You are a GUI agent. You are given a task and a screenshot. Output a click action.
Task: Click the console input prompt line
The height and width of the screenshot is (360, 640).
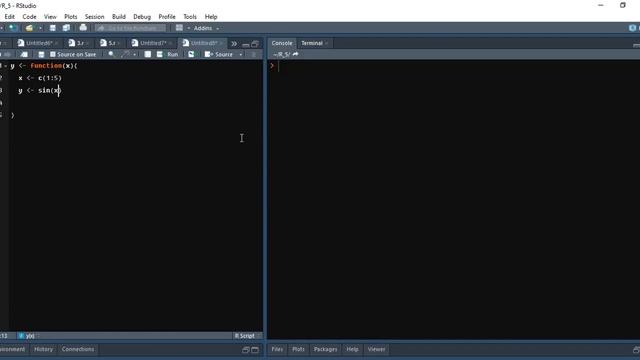pyautogui.click(x=453, y=66)
